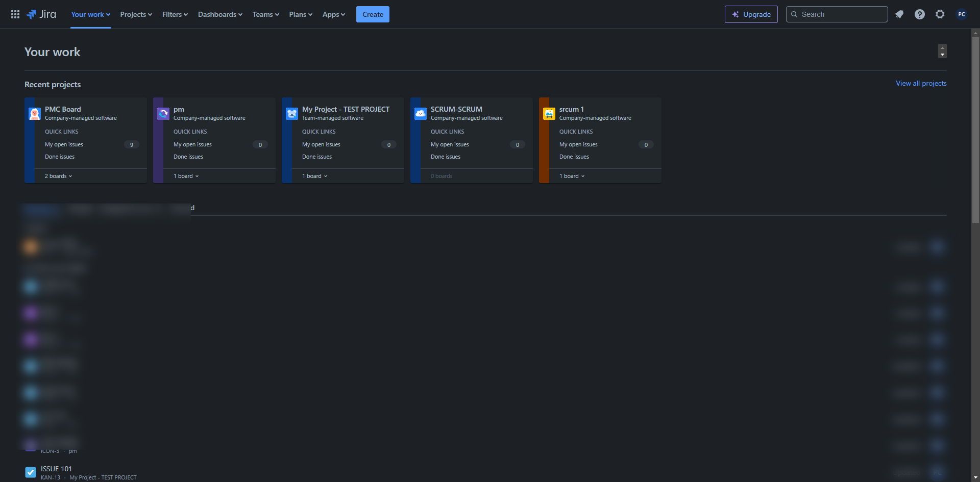Open the srcum 1 project title
The height and width of the screenshot is (482, 980).
(x=572, y=109)
